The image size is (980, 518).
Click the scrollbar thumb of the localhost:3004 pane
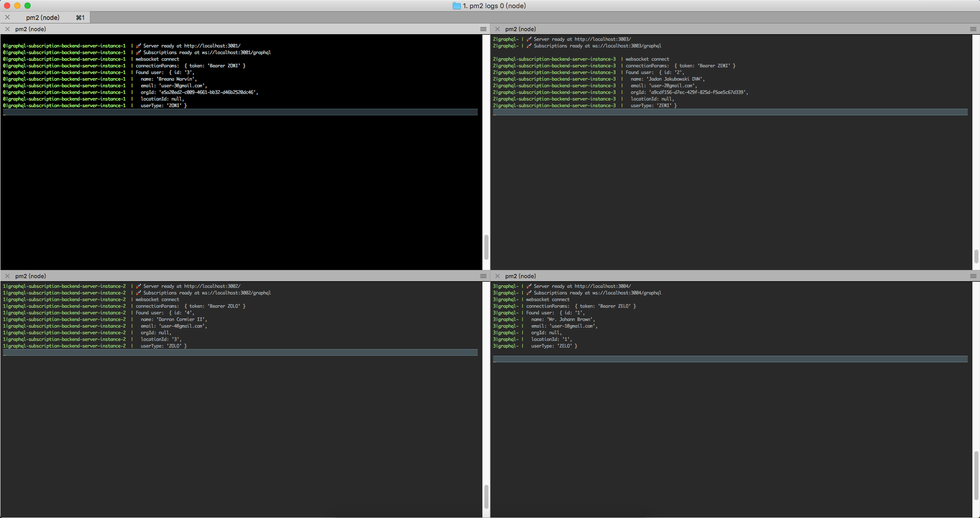pos(976,476)
